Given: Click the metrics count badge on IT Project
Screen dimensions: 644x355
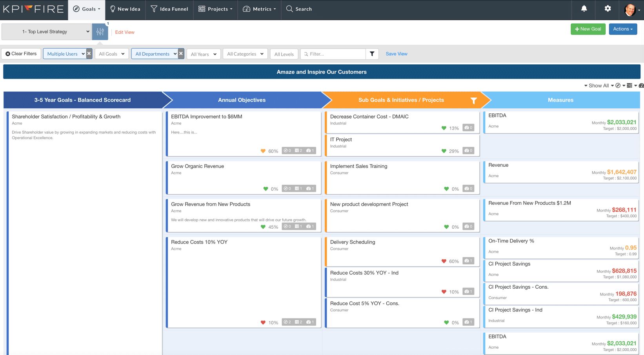Looking at the screenshot, I should [x=468, y=151].
